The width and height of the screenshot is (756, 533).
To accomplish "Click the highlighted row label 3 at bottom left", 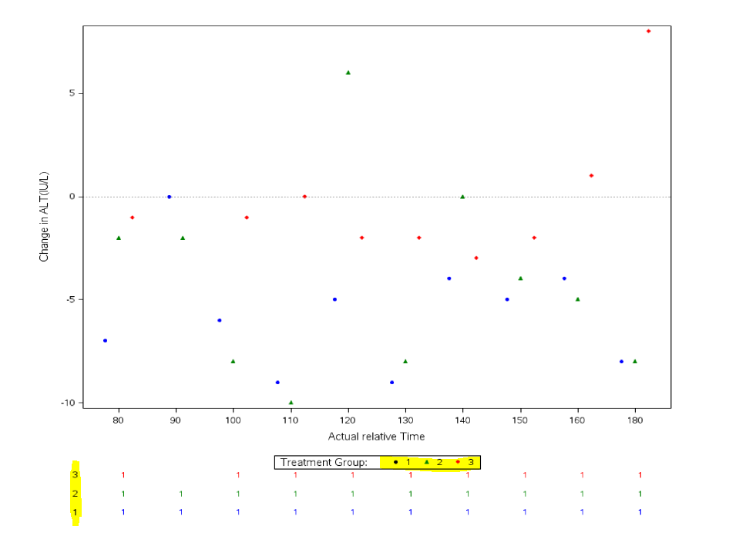I will pos(76,475).
